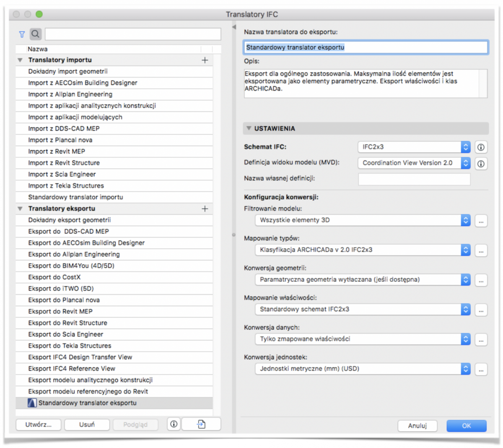The height and width of the screenshot is (448, 503).
Task: Collapse the USTAWIENIA section
Action: tap(249, 128)
